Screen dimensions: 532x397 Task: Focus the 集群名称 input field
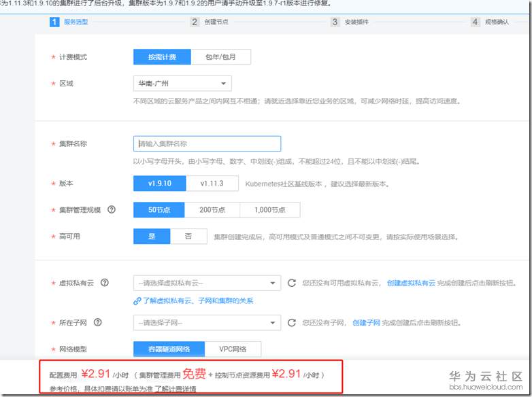click(207, 143)
